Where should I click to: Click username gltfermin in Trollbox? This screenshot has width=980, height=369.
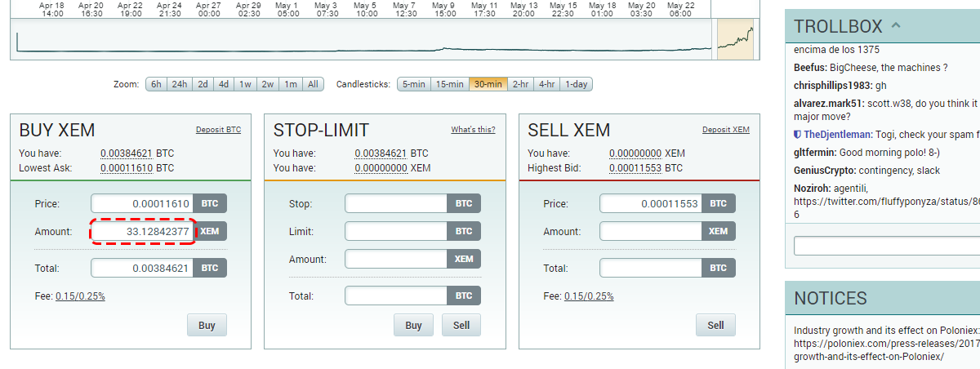point(814,152)
